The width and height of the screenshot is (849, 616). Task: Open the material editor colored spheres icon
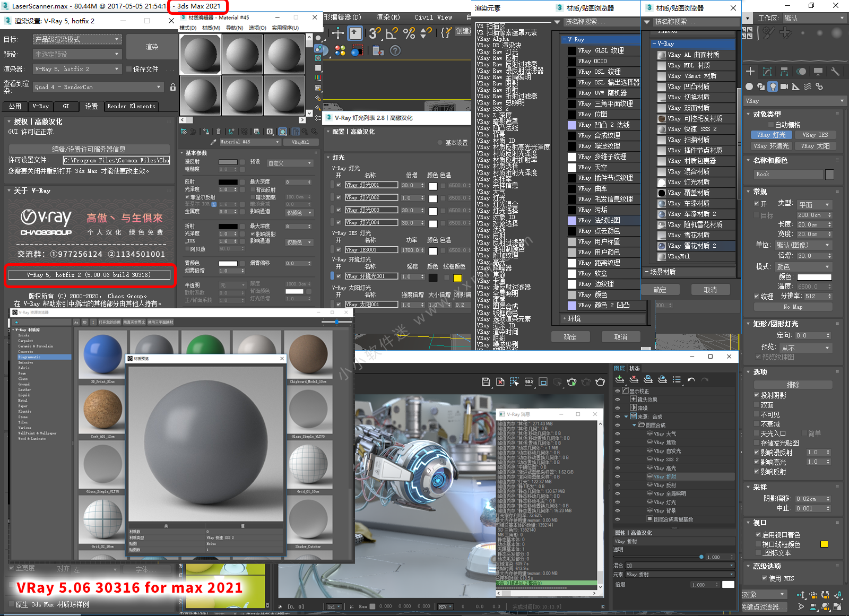340,50
